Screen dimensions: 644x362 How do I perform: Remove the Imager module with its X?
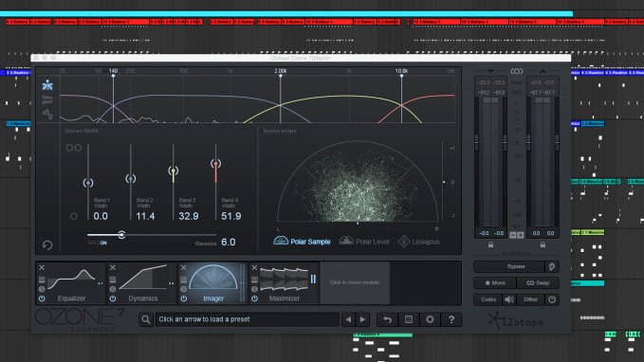184,267
